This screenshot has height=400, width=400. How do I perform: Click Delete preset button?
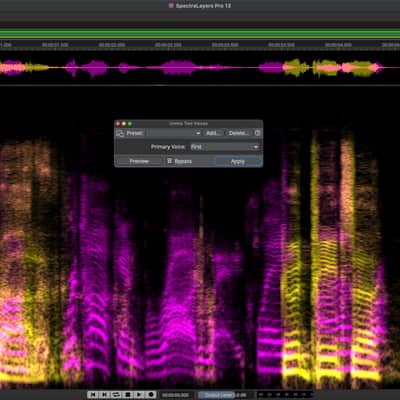tap(238, 133)
